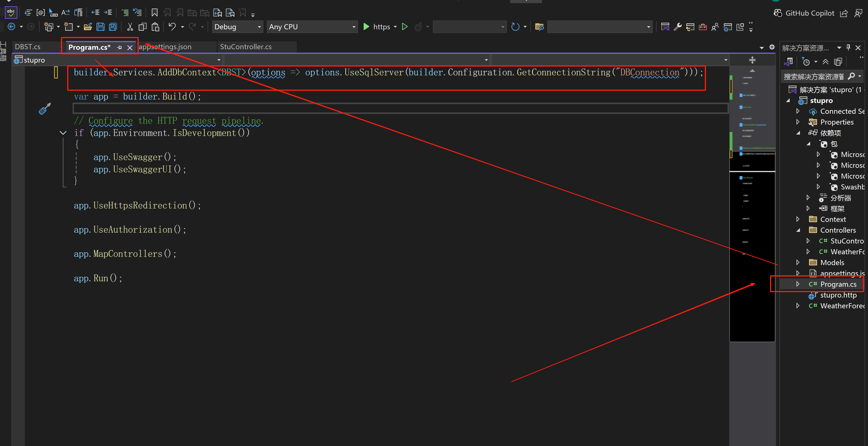This screenshot has width=868, height=446.
Task: Click the Solution Explorer search field
Action: pos(814,77)
